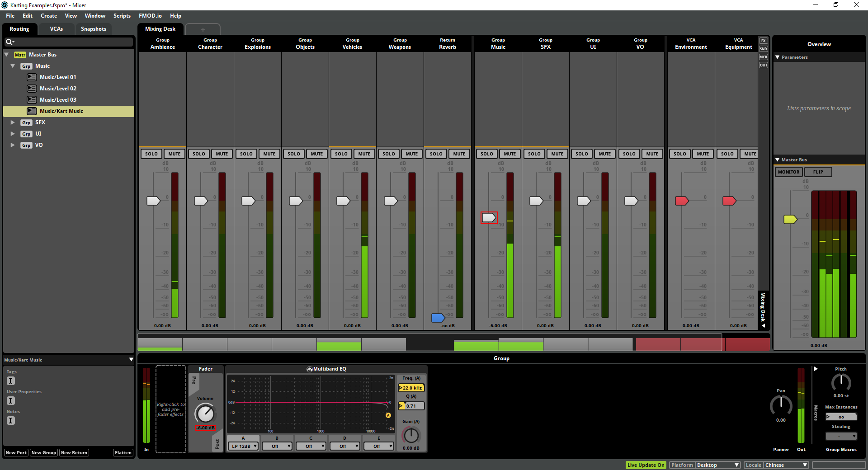868x470 pixels.
Task: Edit Tags using the I-beam icon
Action: pos(10,381)
